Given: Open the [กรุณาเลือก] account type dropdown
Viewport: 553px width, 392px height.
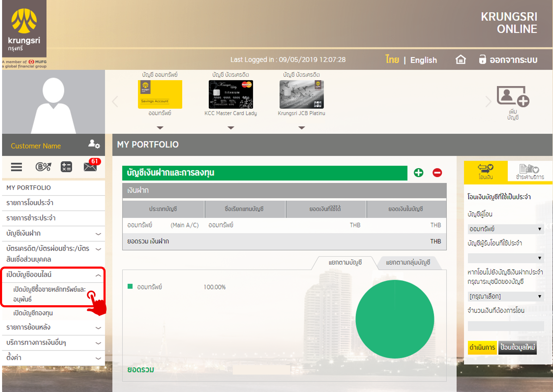Looking at the screenshot, I should [x=506, y=297].
